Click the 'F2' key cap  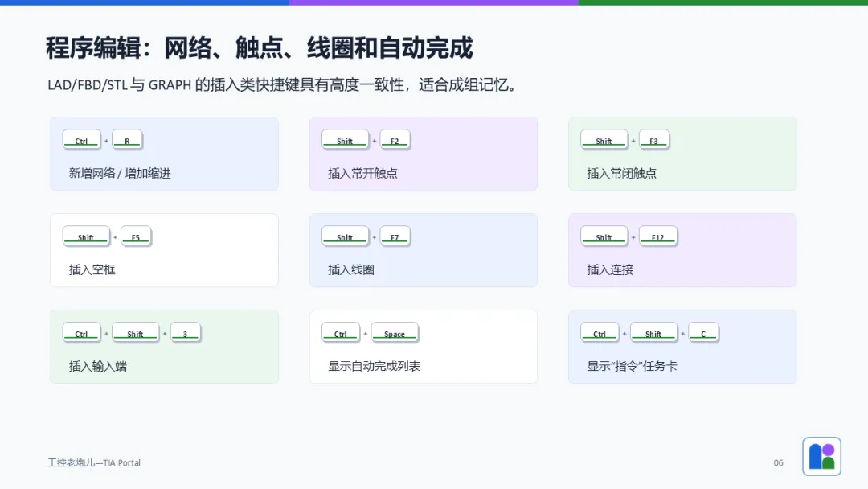pos(395,140)
